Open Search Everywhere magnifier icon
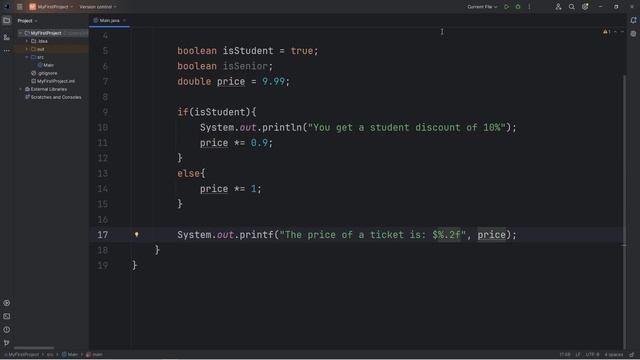Screen dimensions: 640x360 pyautogui.click(x=572, y=7)
